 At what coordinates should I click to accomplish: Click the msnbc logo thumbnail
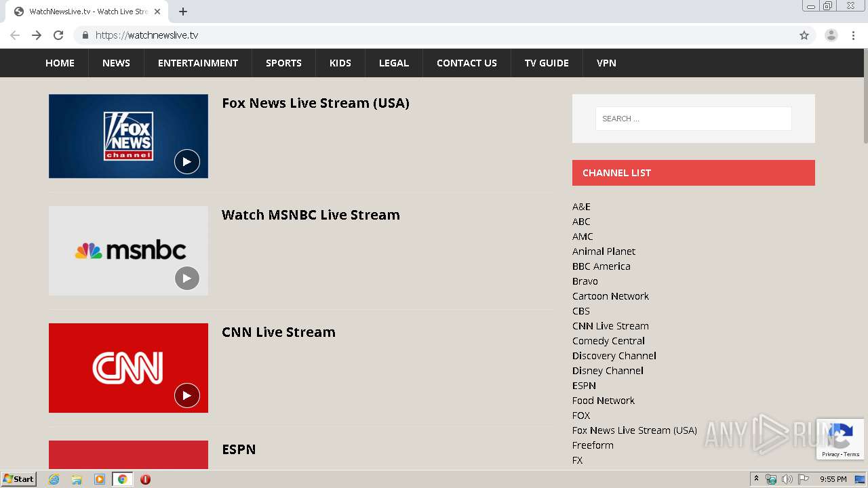coord(128,251)
